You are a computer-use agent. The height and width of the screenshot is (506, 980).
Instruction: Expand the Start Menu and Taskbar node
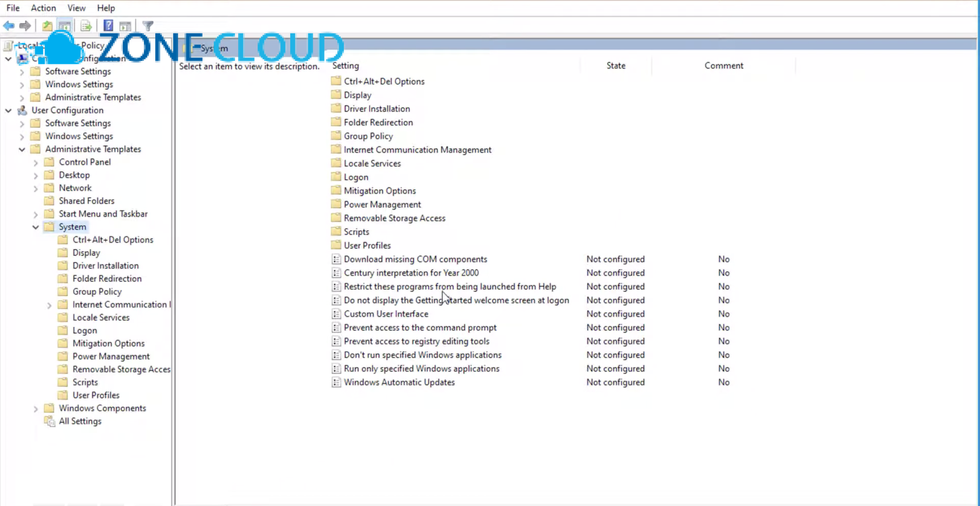(x=36, y=214)
